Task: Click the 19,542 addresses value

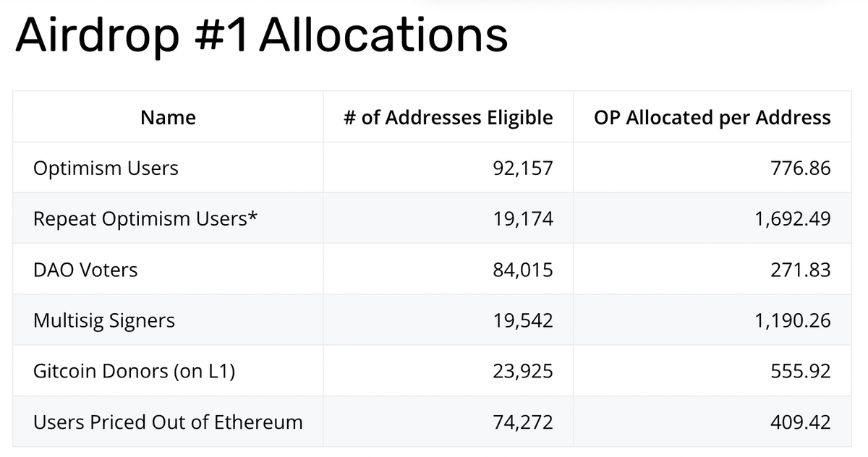Action: coord(523,321)
